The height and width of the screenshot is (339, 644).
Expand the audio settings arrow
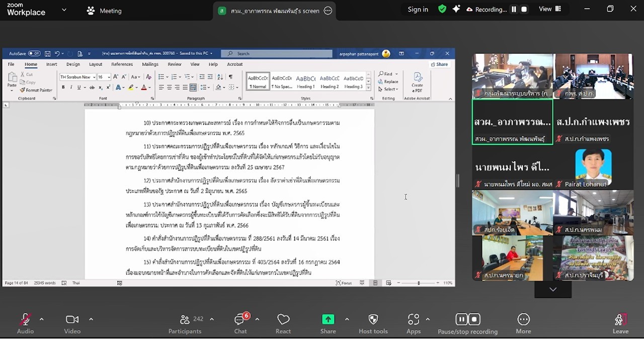(x=42, y=319)
